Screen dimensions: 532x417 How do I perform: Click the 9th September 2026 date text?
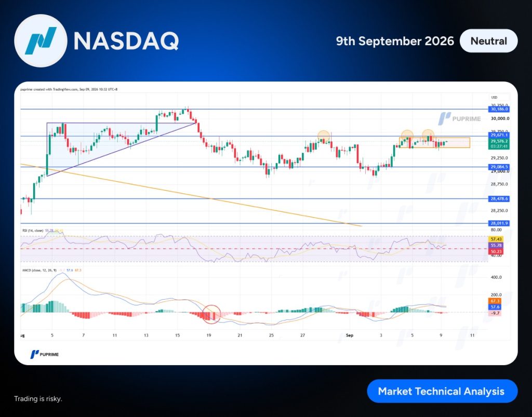coord(395,41)
